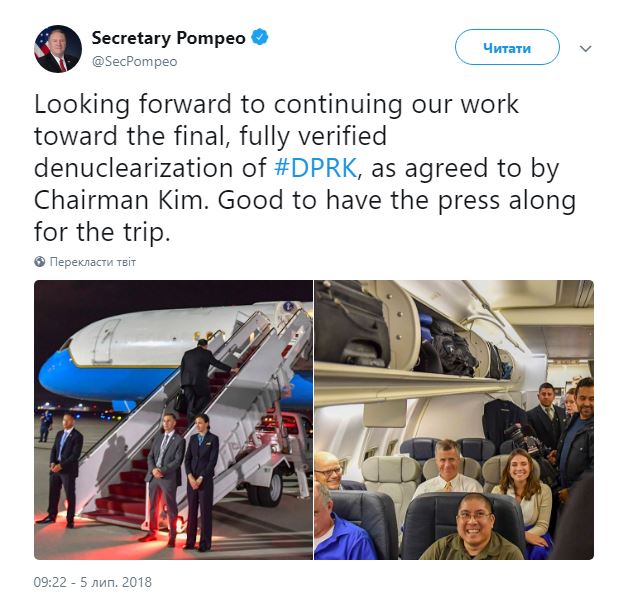Image resolution: width=620 pixels, height=599 pixels.
Task: Open the press cabin interior photo
Action: tap(454, 419)
